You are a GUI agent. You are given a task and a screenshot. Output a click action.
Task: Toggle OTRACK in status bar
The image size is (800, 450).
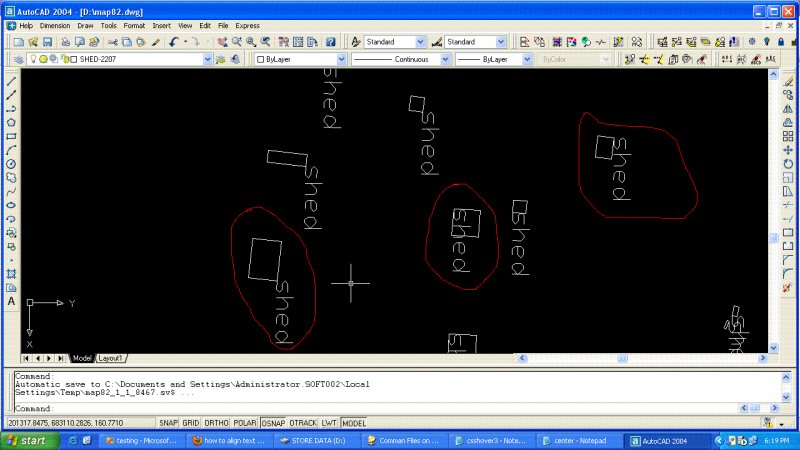(x=303, y=423)
